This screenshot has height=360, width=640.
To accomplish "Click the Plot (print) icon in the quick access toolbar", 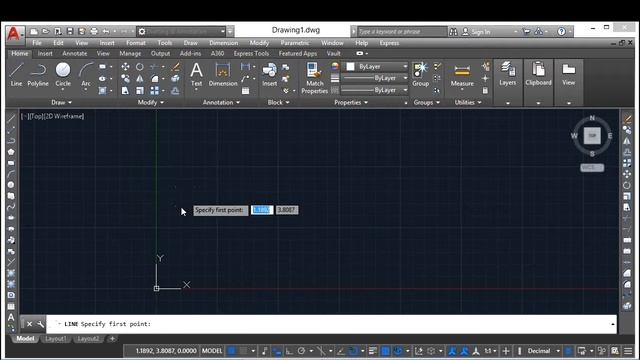I will (94, 31).
